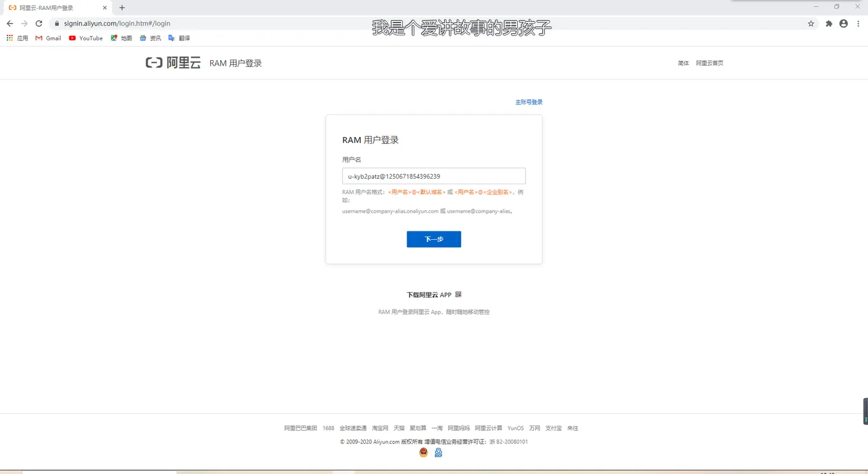Go back with the browser back arrow
Image resolution: width=868 pixels, height=474 pixels.
(x=10, y=24)
